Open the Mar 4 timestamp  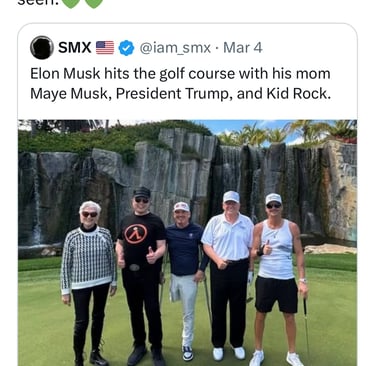[243, 48]
